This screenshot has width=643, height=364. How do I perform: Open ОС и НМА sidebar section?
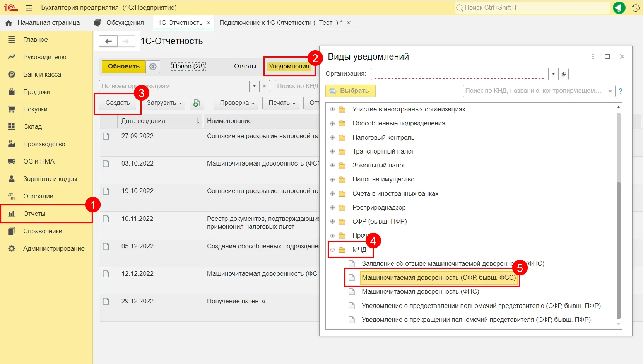click(39, 161)
